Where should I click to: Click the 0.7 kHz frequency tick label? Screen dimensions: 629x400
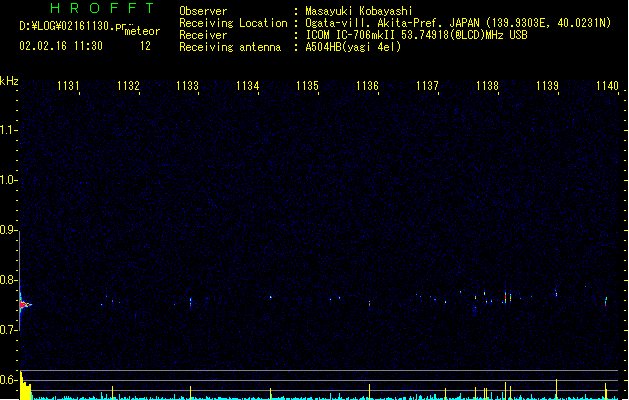click(8, 330)
